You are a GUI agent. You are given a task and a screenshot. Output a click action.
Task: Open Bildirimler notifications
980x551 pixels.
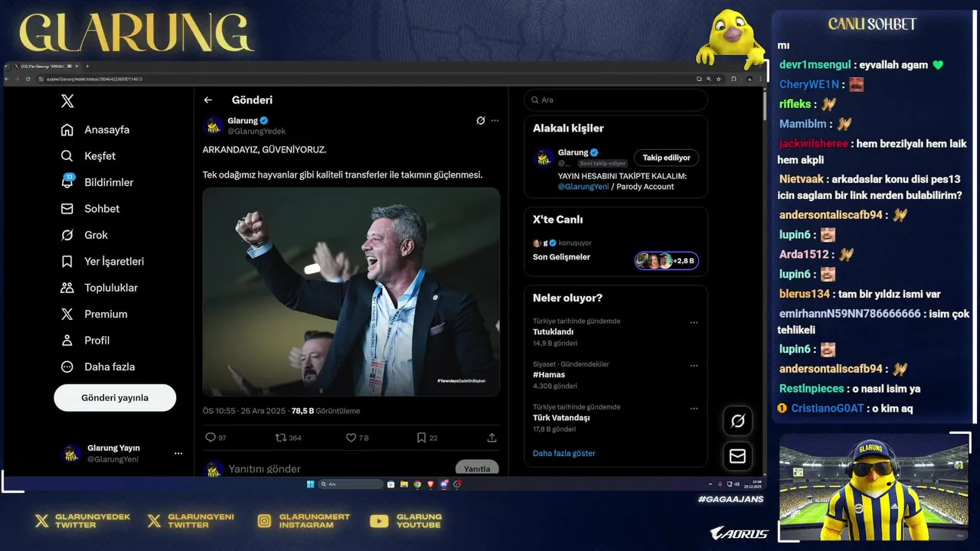[x=96, y=182]
